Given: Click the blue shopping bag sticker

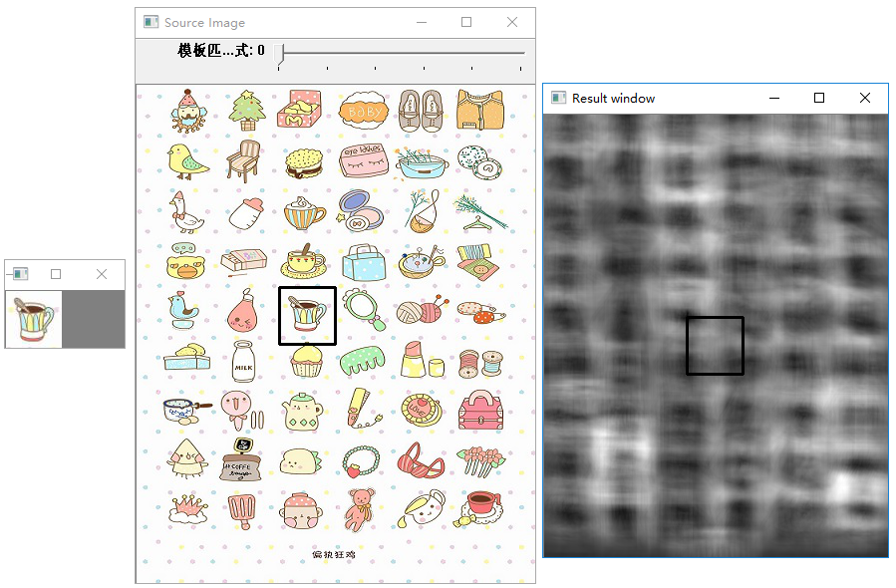Looking at the screenshot, I should [x=365, y=263].
